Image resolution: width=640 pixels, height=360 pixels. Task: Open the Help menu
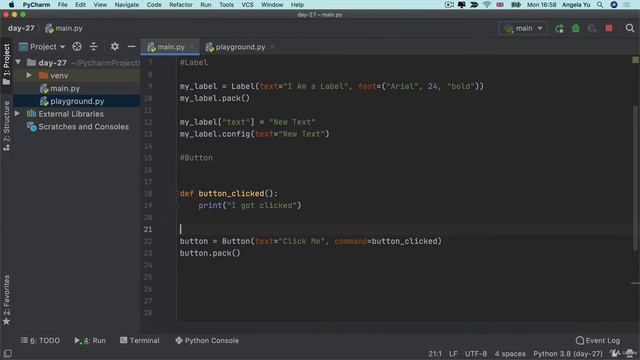(x=297, y=5)
